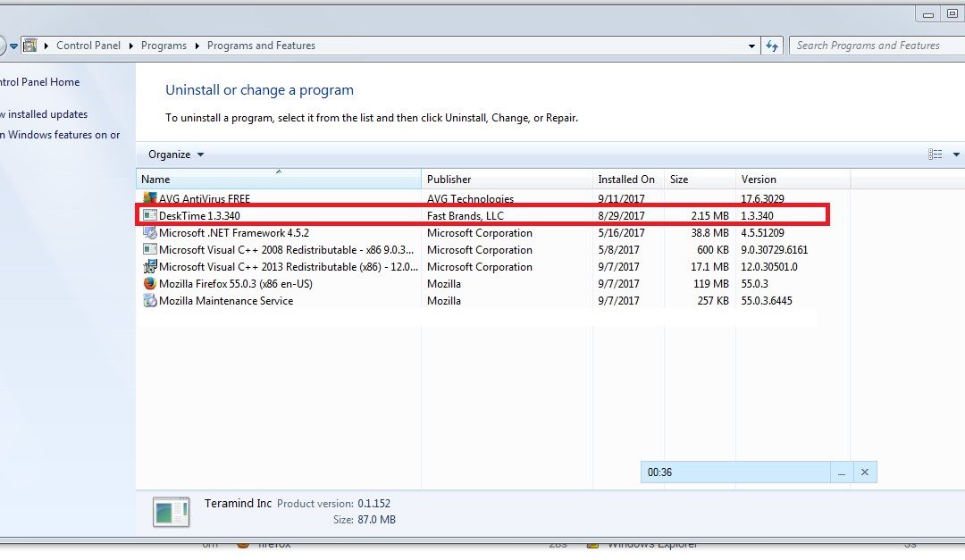Viewport: 965px width, 560px height.
Task: Click the Search Programs and Features field
Action: coord(877,46)
